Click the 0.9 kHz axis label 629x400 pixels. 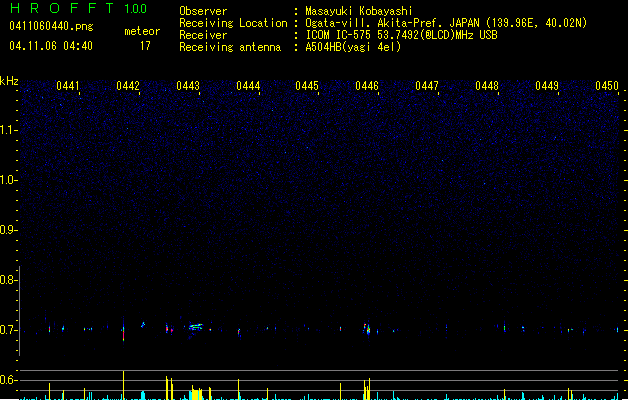pyautogui.click(x=8, y=230)
